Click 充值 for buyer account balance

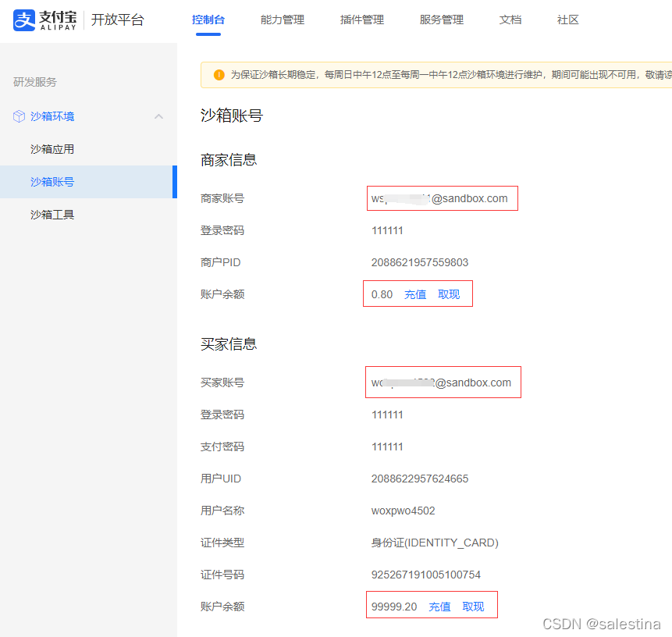(x=439, y=607)
